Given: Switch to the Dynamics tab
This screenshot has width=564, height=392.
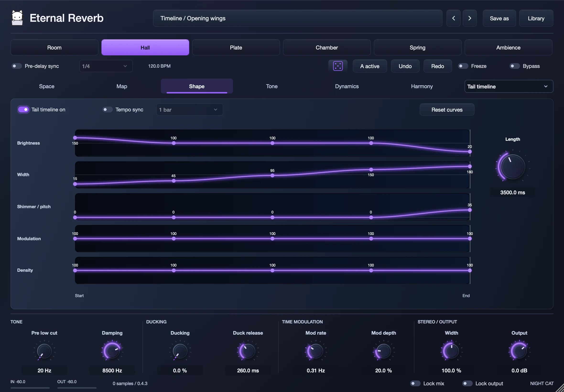Looking at the screenshot, I should coord(347,86).
